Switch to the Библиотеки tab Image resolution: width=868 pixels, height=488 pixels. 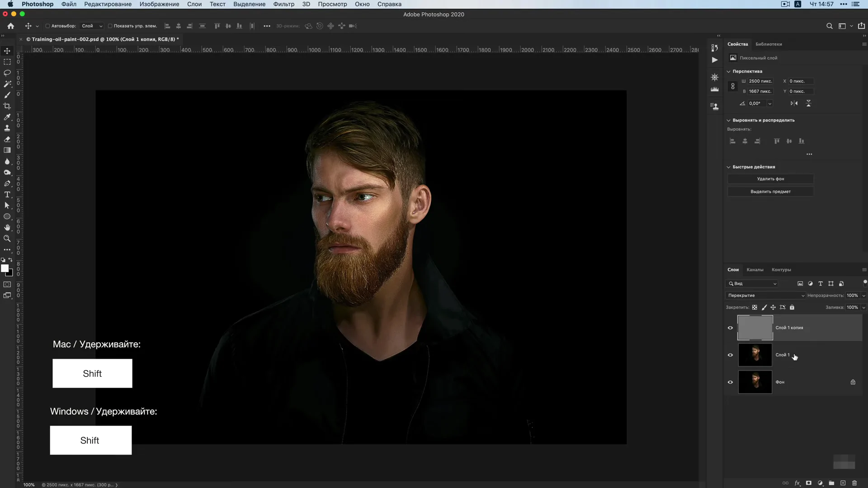769,44
